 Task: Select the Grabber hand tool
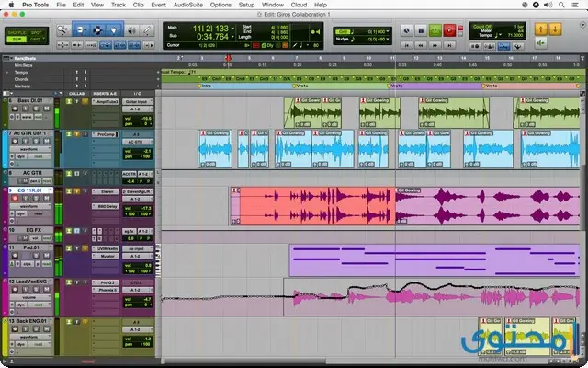click(x=114, y=30)
